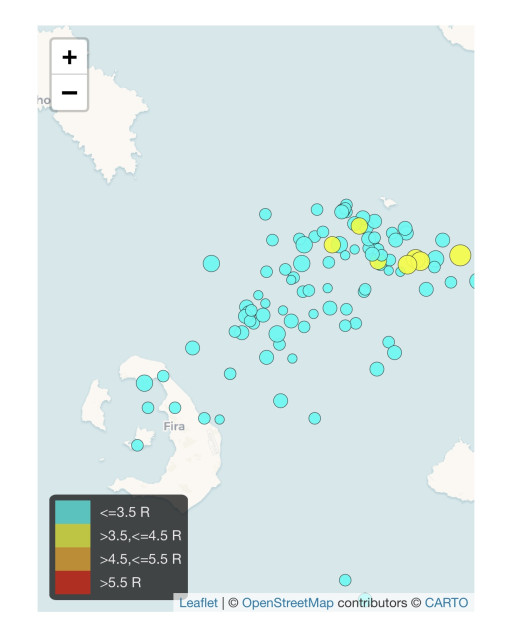Screen dimensions: 512x642
Task: Click the cyan <=3.5 R legend swatch
Action: [x=73, y=512]
